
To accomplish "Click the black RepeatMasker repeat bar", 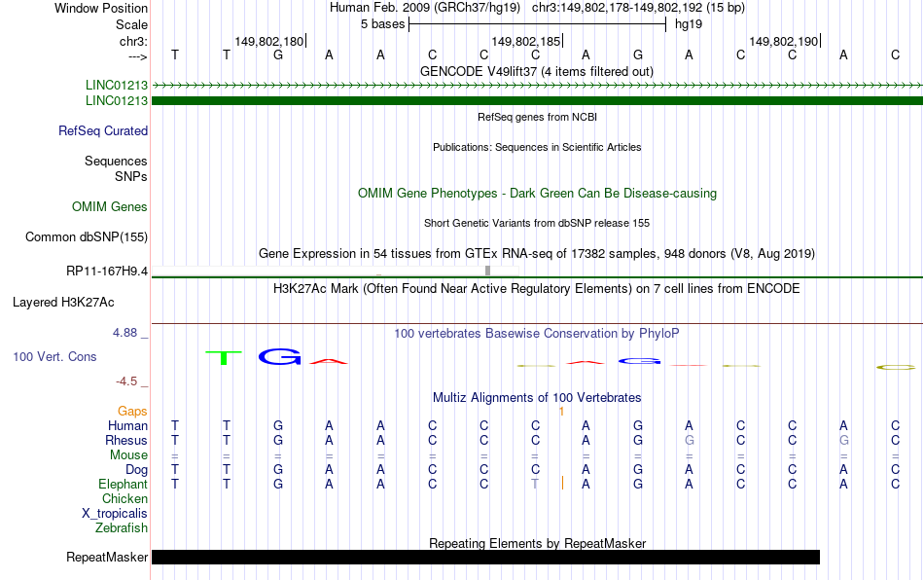I will pyautogui.click(x=485, y=557).
